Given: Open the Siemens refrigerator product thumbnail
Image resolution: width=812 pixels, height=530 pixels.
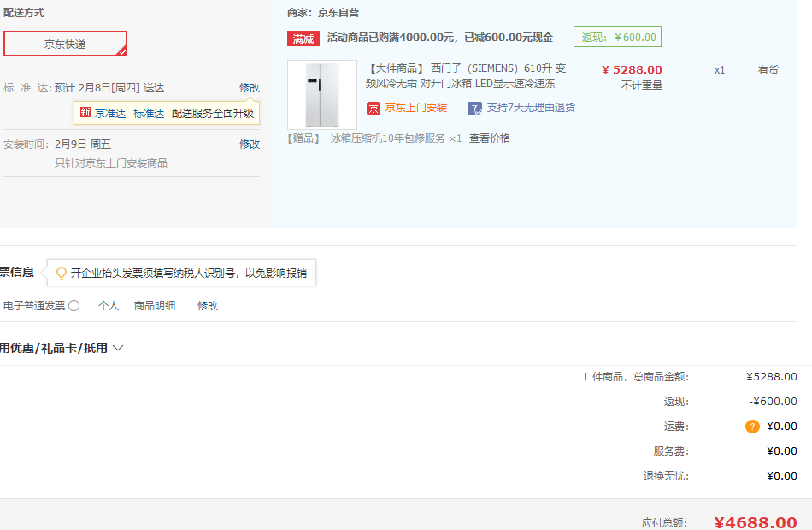Looking at the screenshot, I should pos(322,95).
